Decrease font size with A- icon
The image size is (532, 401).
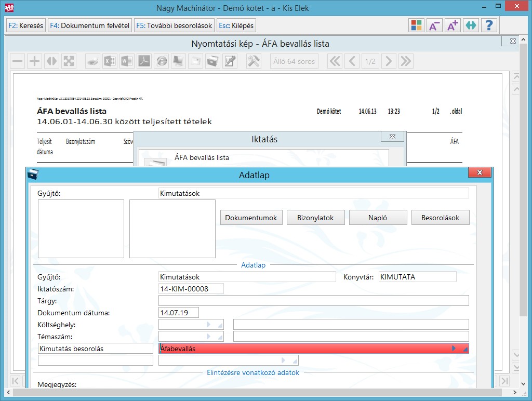coord(434,25)
